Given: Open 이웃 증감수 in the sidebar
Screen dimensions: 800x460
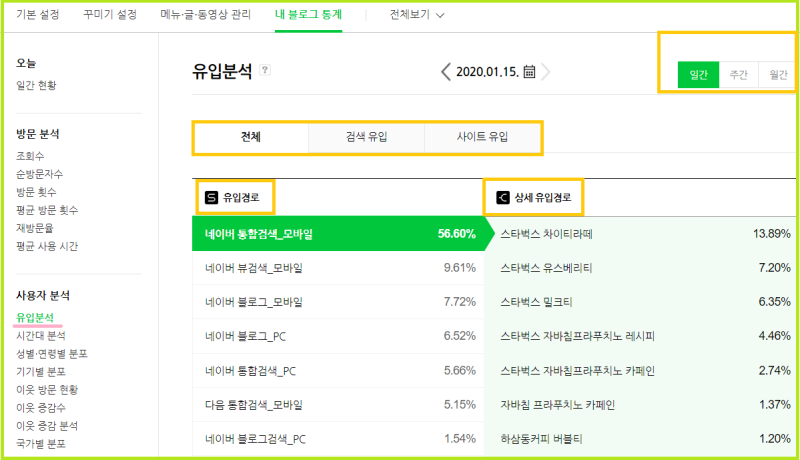Looking at the screenshot, I should pos(41,408).
